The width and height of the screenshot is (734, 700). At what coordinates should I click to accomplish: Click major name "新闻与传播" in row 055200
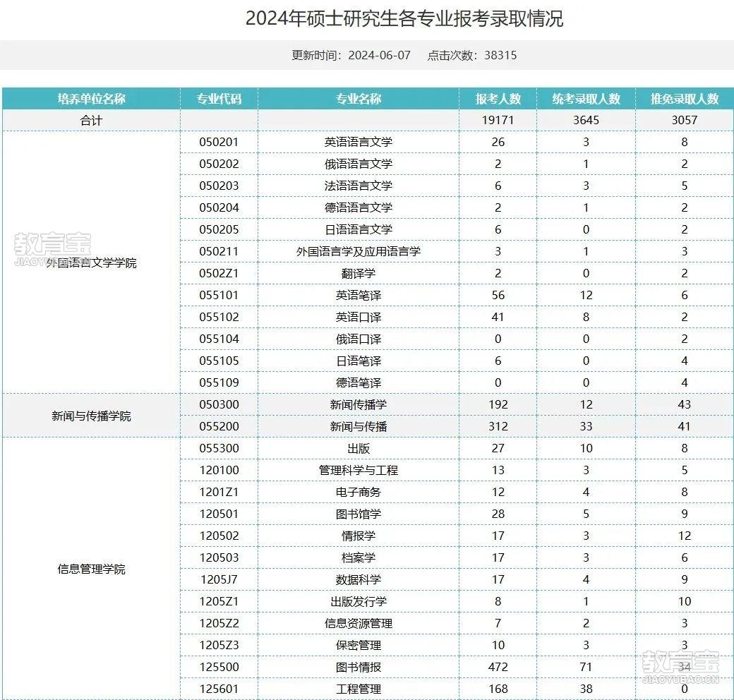[359, 426]
